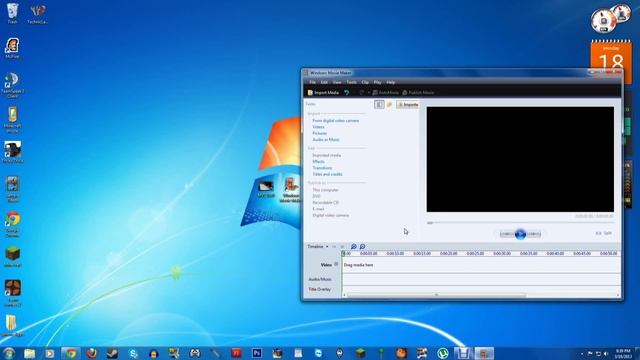
Task: Open the Tools menu
Action: (351, 82)
